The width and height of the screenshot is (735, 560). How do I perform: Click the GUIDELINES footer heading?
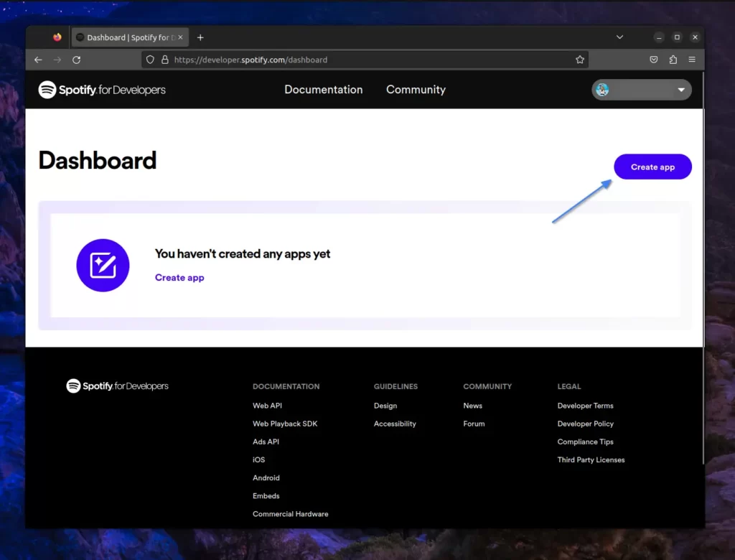395,386
